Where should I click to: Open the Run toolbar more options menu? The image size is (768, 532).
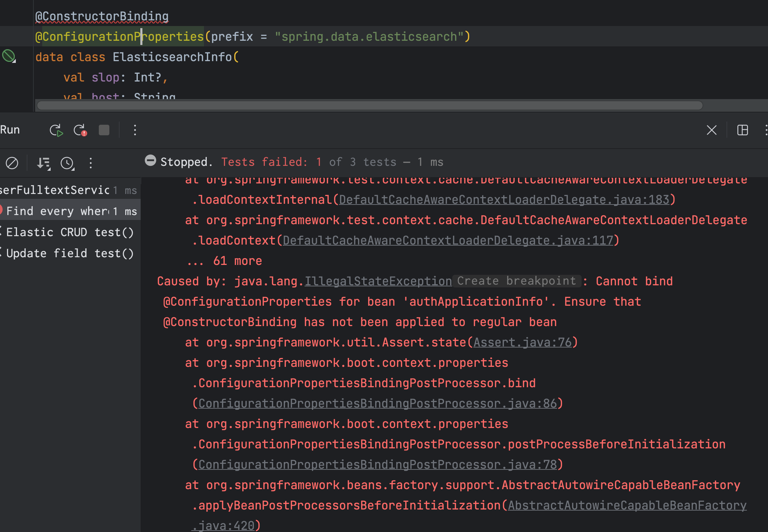coord(135,130)
